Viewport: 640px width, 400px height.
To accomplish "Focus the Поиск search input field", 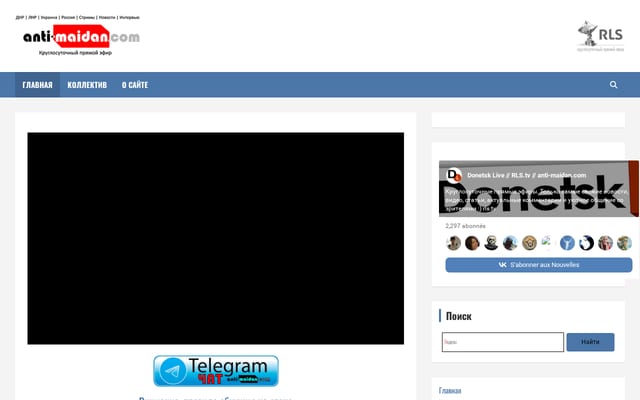I will point(503,342).
